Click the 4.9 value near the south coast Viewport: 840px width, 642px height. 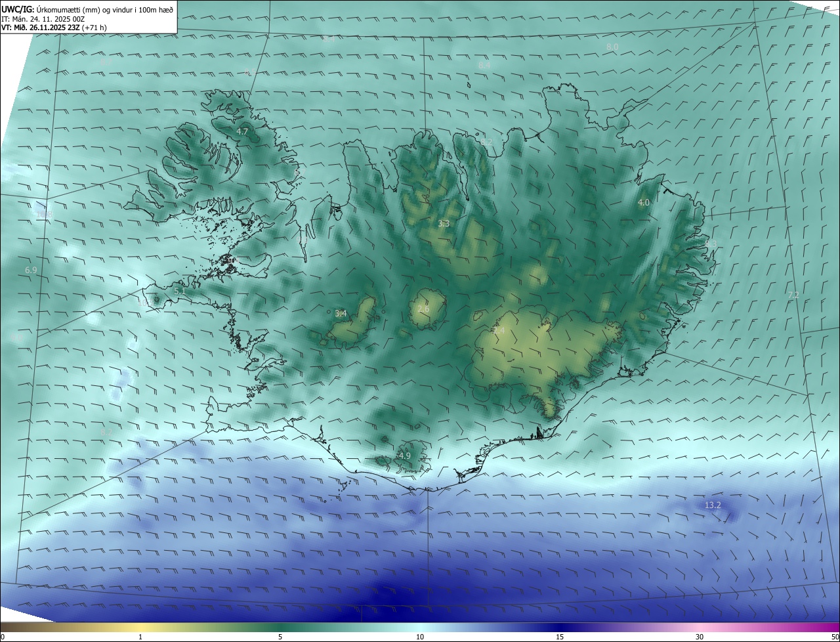point(404,456)
